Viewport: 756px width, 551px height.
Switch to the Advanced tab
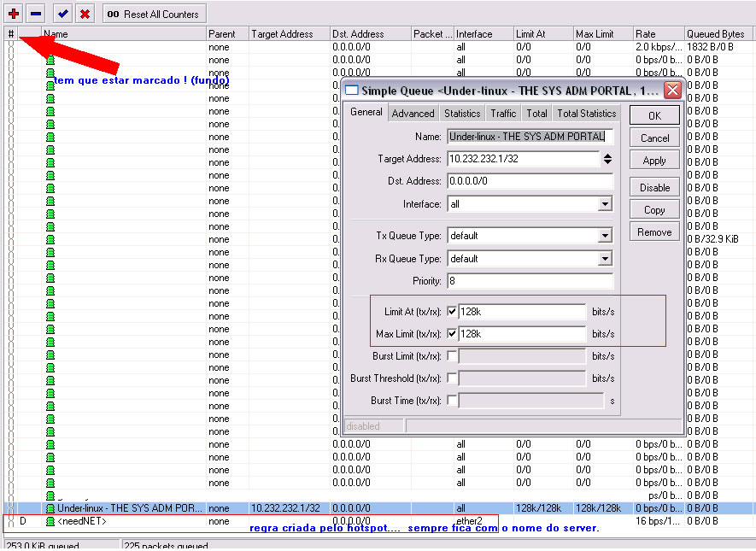click(x=413, y=113)
